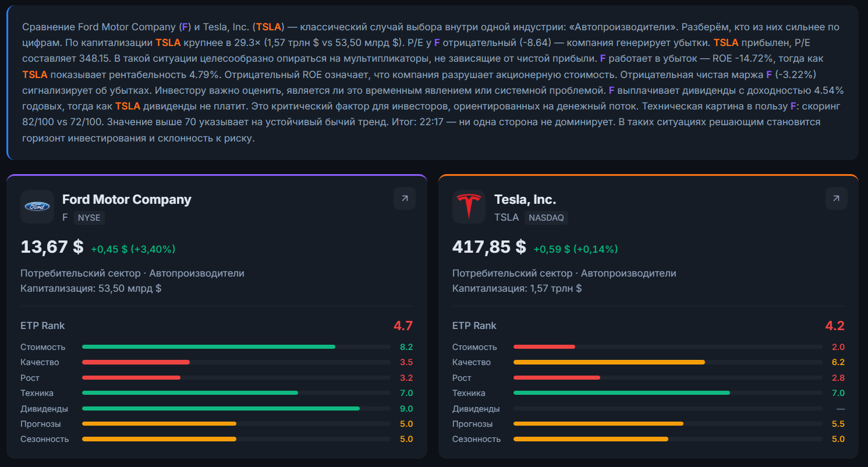Click the Сезонность label in the Ford card
The height and width of the screenshot is (467, 868).
point(45,439)
